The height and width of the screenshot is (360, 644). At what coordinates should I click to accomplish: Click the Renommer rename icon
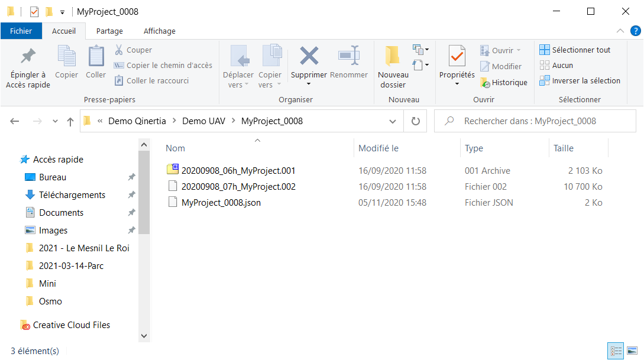tap(348, 57)
